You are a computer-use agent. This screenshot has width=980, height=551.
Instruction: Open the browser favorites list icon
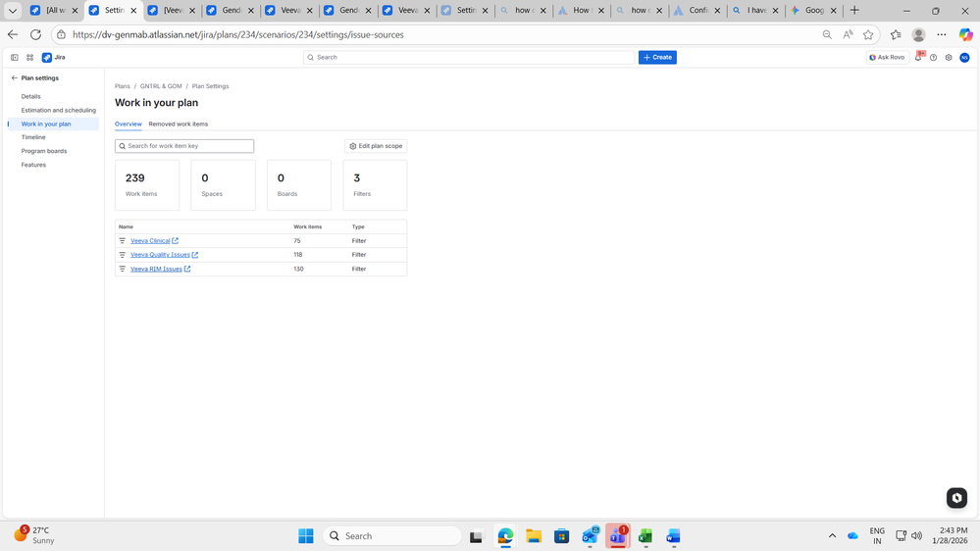(x=896, y=35)
